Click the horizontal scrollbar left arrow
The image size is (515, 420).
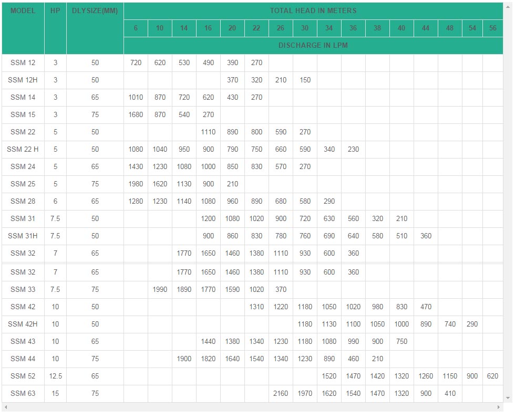(x=5, y=407)
